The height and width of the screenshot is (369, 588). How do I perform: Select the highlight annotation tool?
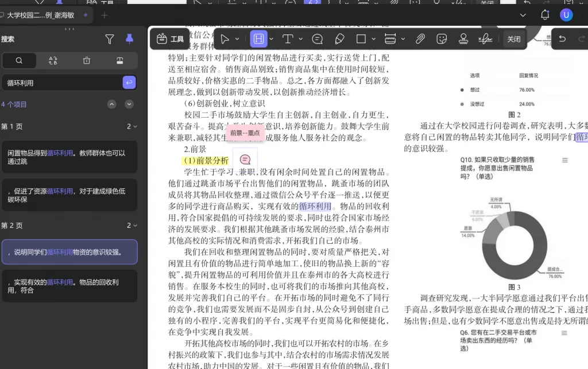pyautogui.click(x=259, y=39)
